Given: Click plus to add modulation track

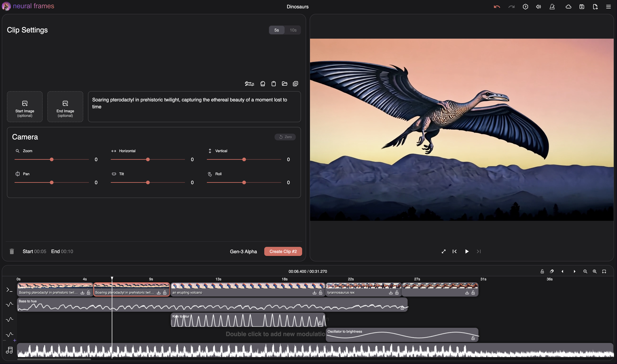Looking at the screenshot, I should point(15,341).
